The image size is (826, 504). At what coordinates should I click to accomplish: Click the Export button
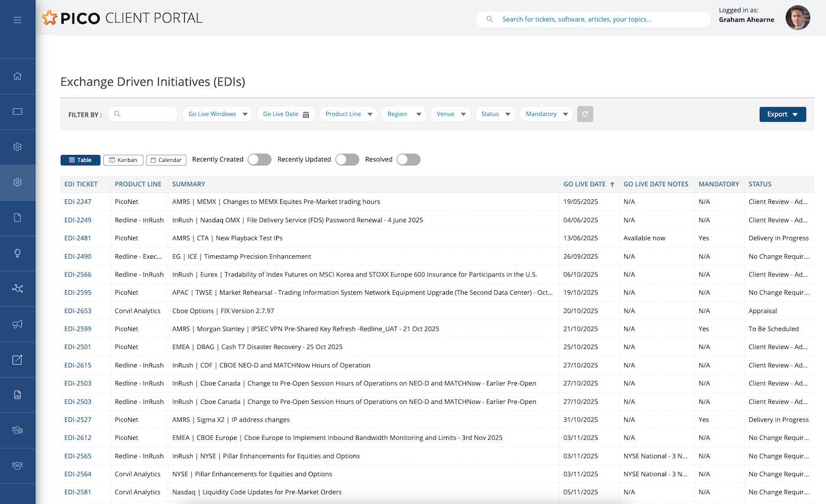click(782, 114)
